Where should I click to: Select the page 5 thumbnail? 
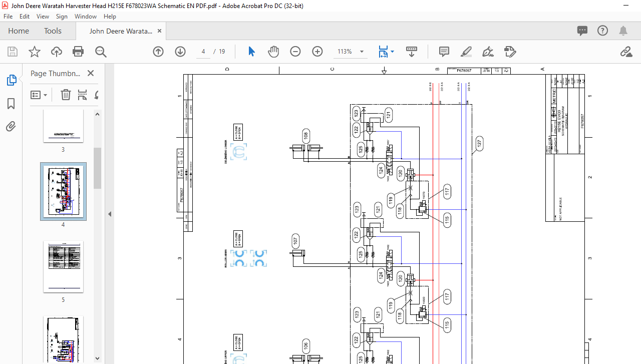tap(63, 266)
